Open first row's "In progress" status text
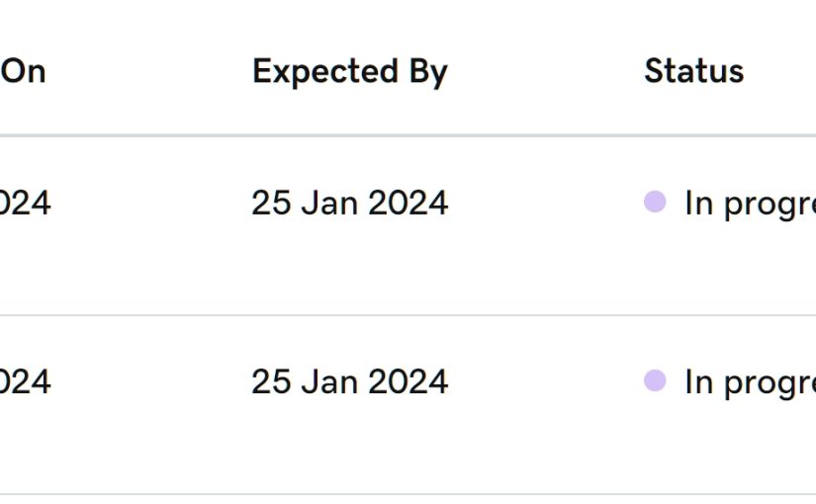 click(x=749, y=203)
